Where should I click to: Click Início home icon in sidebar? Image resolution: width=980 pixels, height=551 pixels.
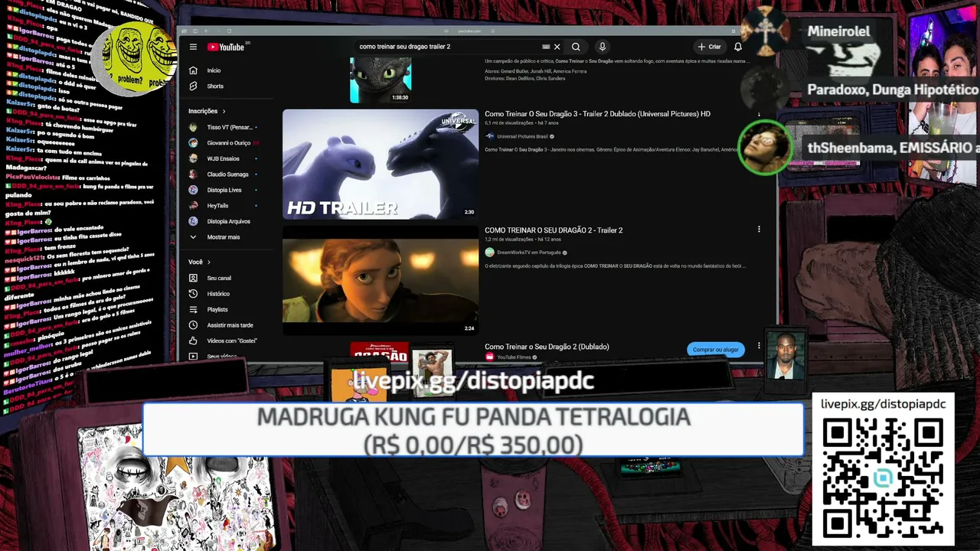coord(193,70)
